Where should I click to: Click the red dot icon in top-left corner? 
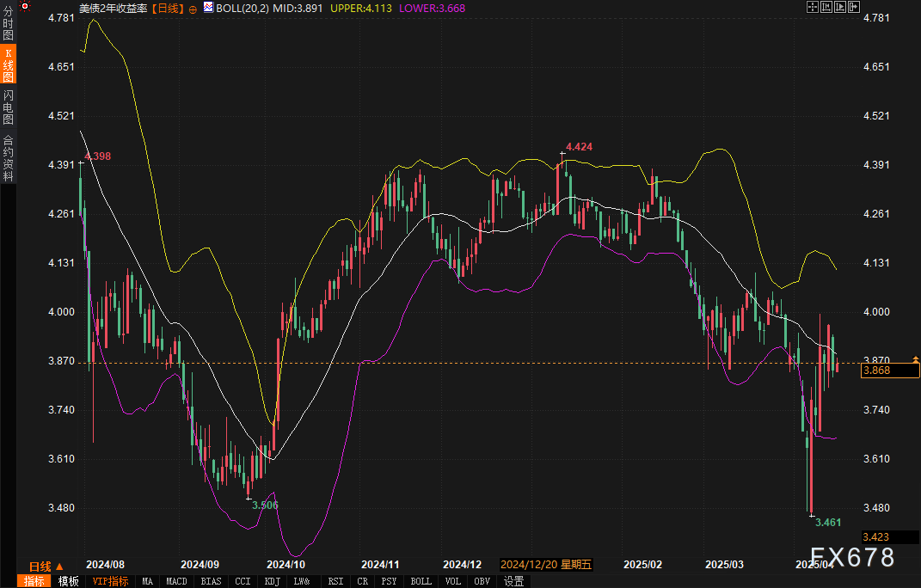[25, 7]
